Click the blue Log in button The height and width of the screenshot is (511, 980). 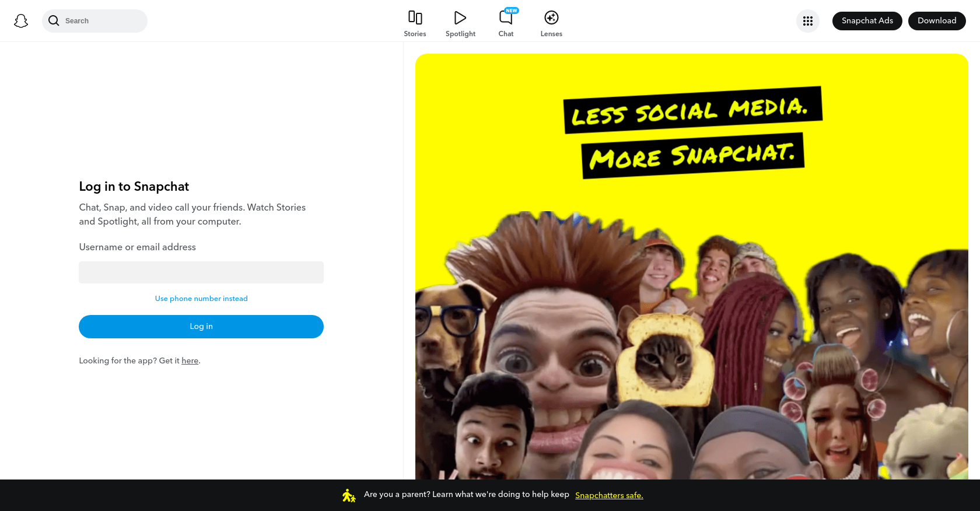[x=201, y=327]
